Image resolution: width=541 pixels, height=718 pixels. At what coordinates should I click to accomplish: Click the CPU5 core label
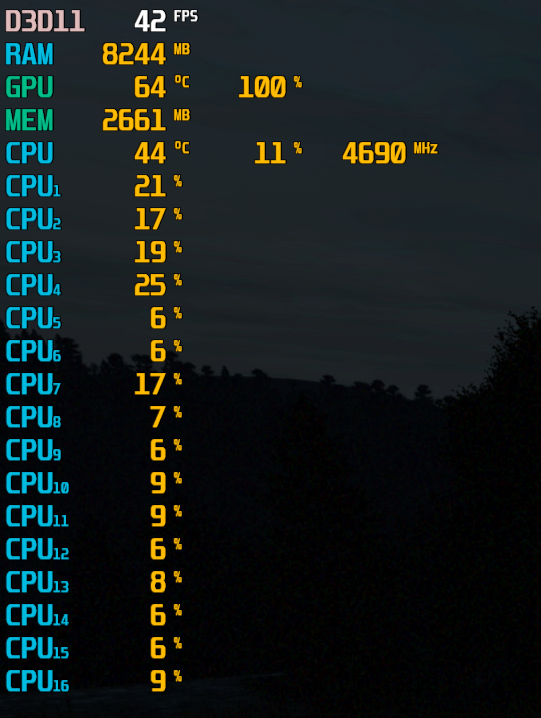click(33, 318)
